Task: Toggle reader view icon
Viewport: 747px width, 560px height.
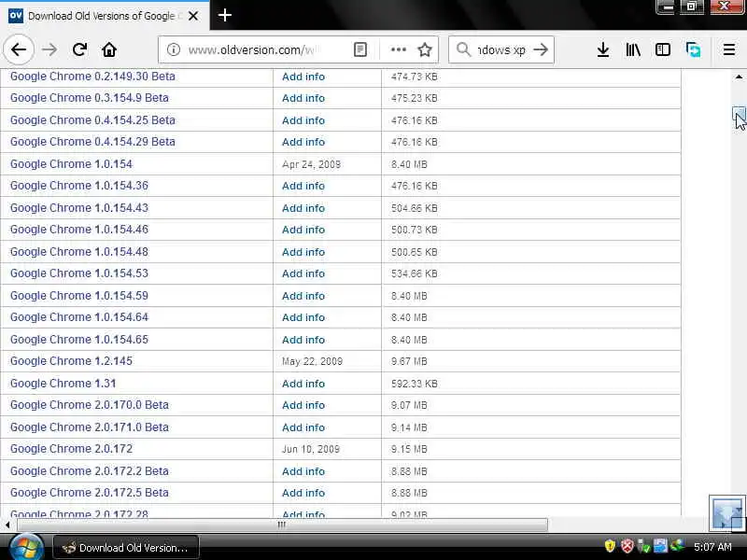Action: click(360, 49)
